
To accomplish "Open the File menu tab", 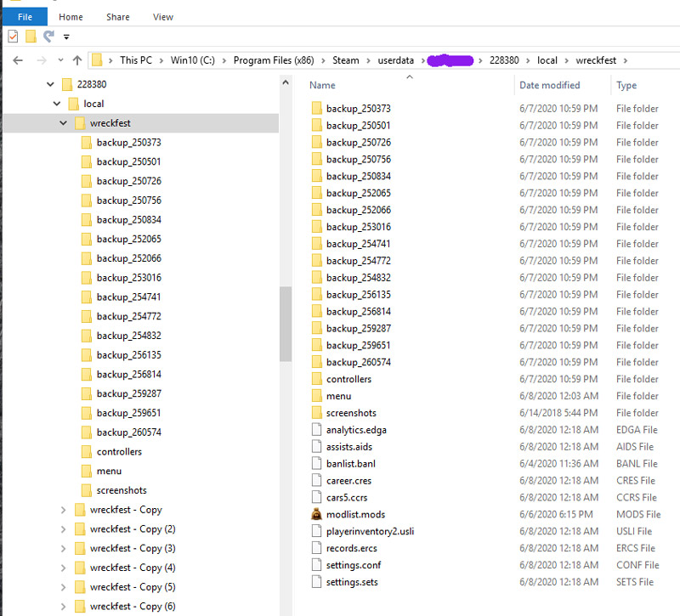I will [25, 17].
